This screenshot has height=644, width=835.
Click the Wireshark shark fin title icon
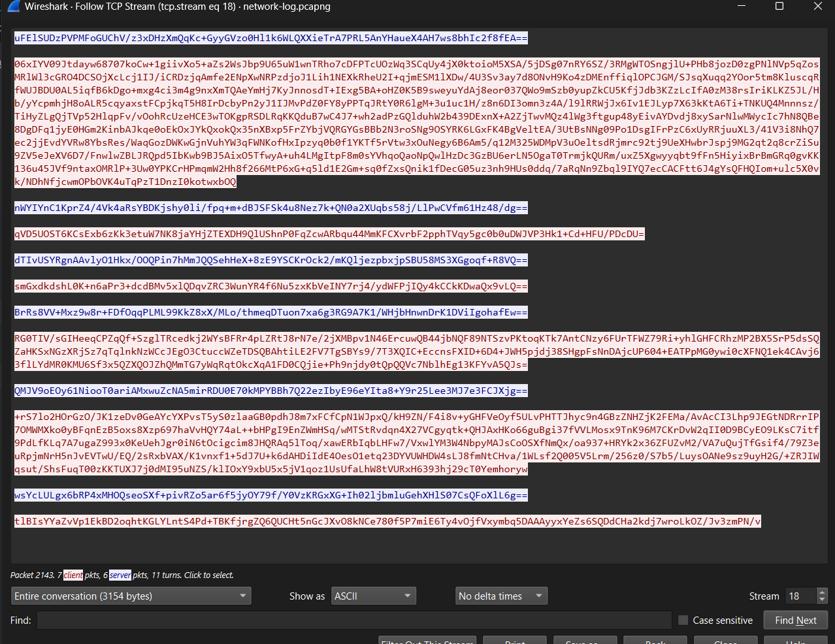click(12, 7)
